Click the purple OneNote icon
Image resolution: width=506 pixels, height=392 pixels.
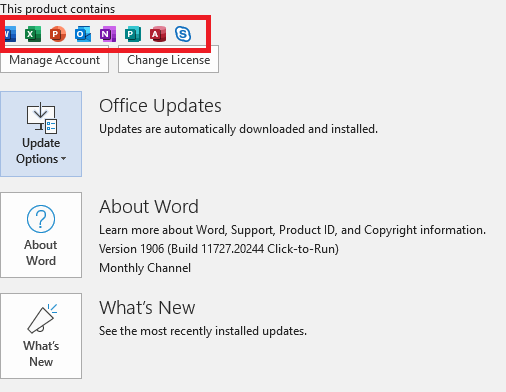(108, 34)
